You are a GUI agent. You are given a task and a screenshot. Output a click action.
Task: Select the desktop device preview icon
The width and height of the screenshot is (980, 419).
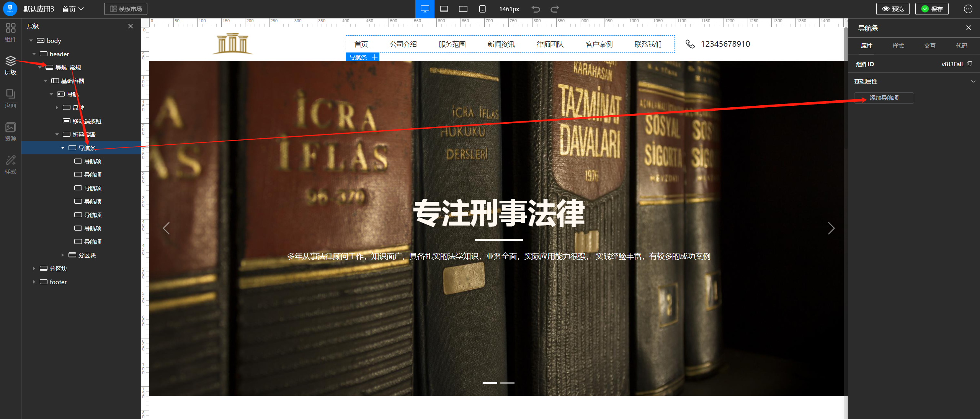pyautogui.click(x=425, y=9)
